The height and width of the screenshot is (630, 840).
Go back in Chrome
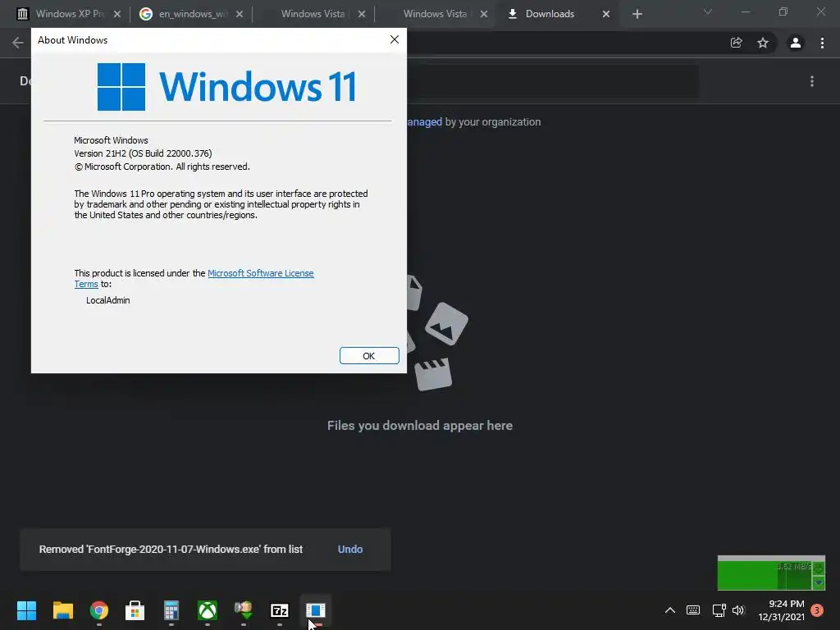(18, 43)
